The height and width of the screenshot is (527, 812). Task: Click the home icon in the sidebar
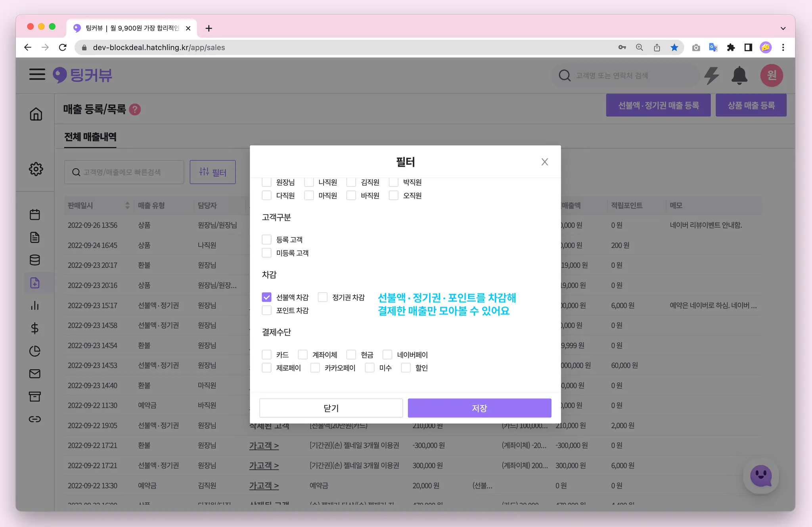click(36, 114)
